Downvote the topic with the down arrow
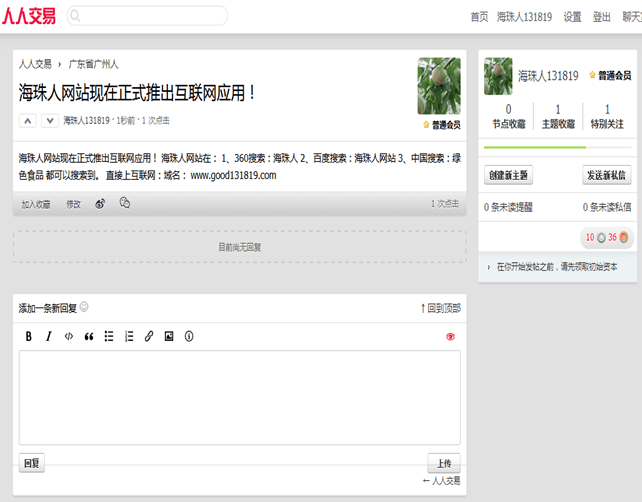The height and width of the screenshot is (502, 642). [50, 121]
